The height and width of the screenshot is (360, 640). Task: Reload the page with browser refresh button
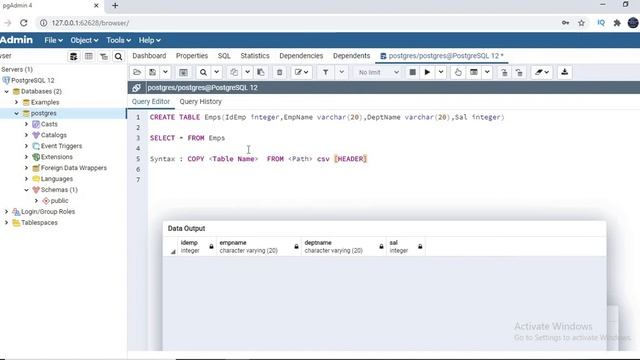pos(24,23)
